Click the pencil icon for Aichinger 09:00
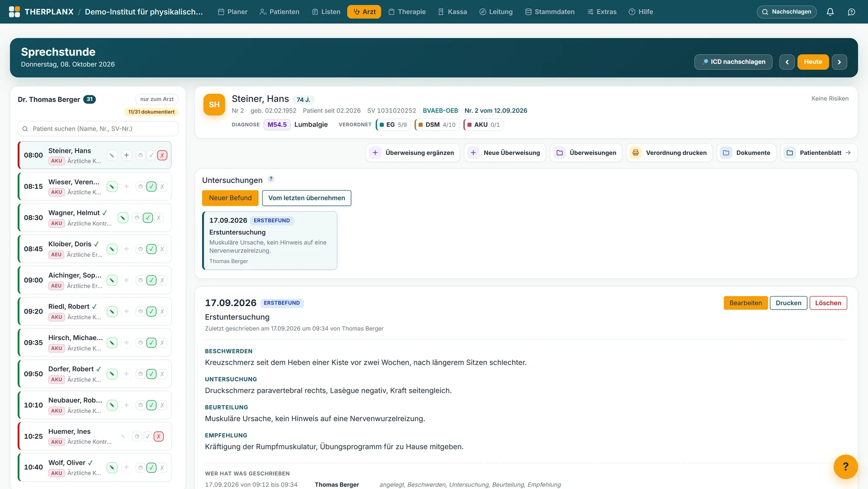 tap(112, 280)
